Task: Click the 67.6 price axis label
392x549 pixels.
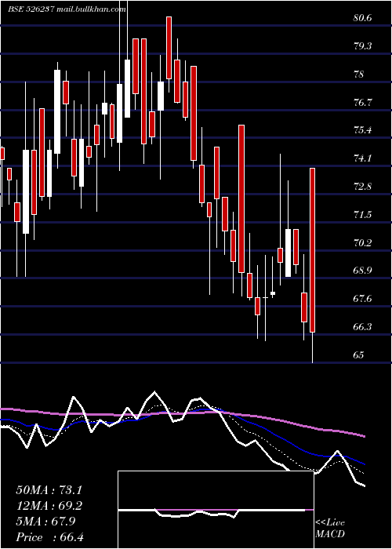Action: click(362, 299)
